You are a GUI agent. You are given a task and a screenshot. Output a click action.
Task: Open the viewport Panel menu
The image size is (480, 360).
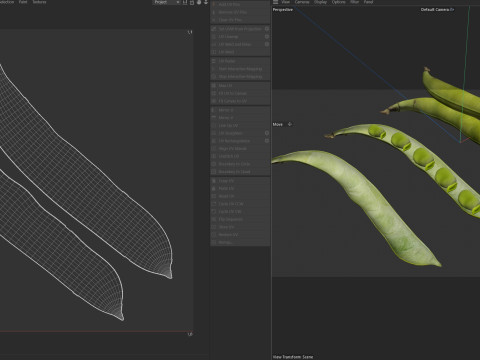[x=368, y=2]
